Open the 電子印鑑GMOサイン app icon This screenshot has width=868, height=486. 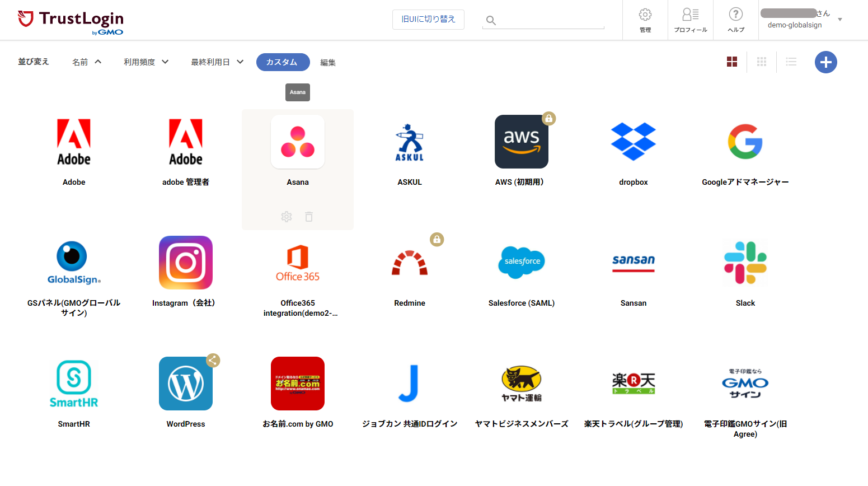click(745, 384)
